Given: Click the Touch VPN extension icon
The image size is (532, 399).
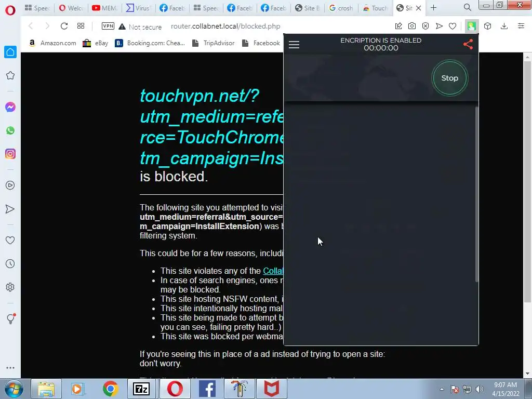Looking at the screenshot, I should click(472, 26).
